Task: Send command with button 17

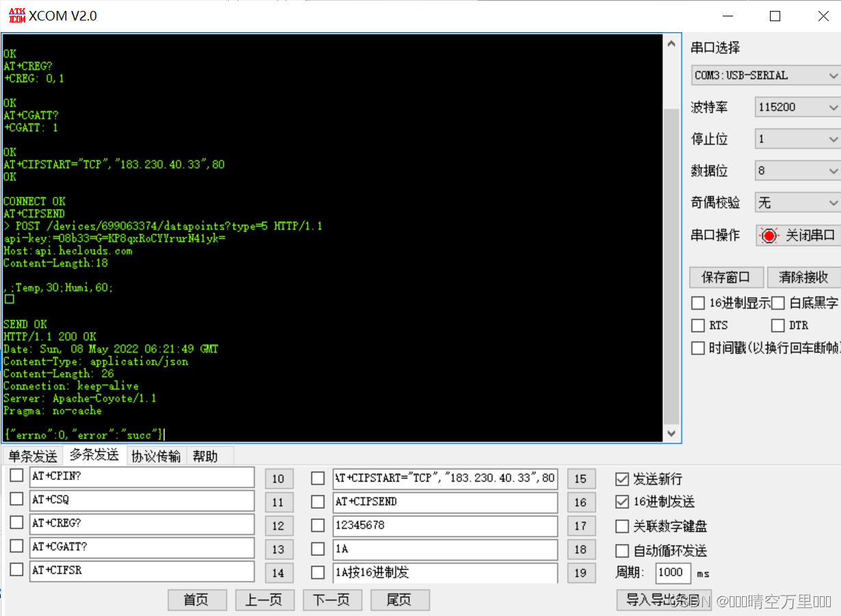Action: pos(581,526)
